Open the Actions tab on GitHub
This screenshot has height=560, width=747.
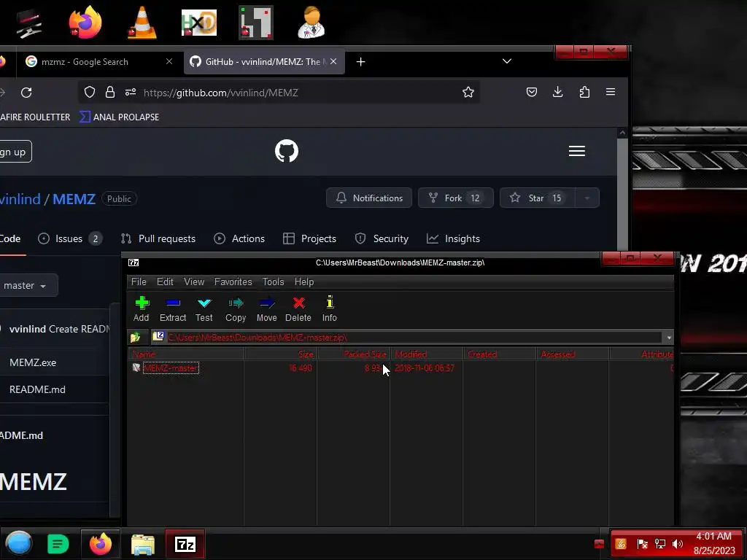click(x=239, y=238)
